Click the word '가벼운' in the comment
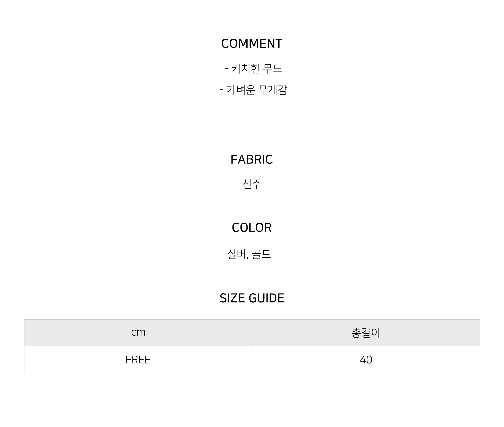Viewport: 504px width, 427px height. click(241, 89)
